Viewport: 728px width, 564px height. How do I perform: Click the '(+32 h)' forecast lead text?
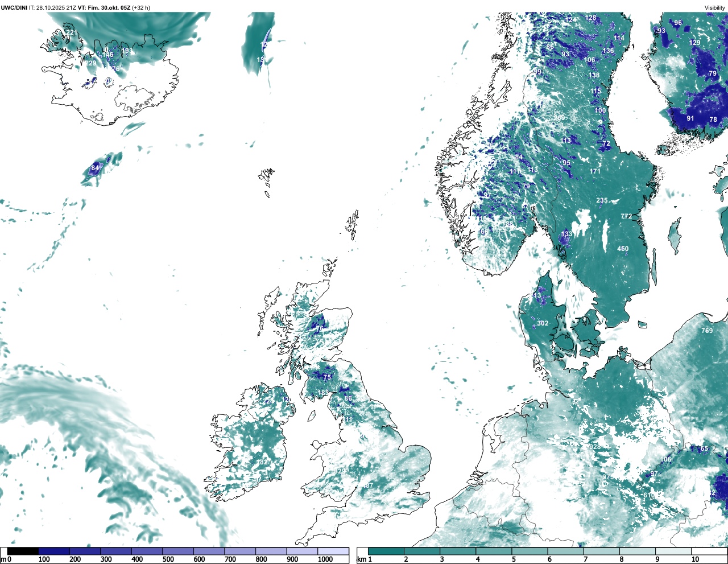[140, 7]
